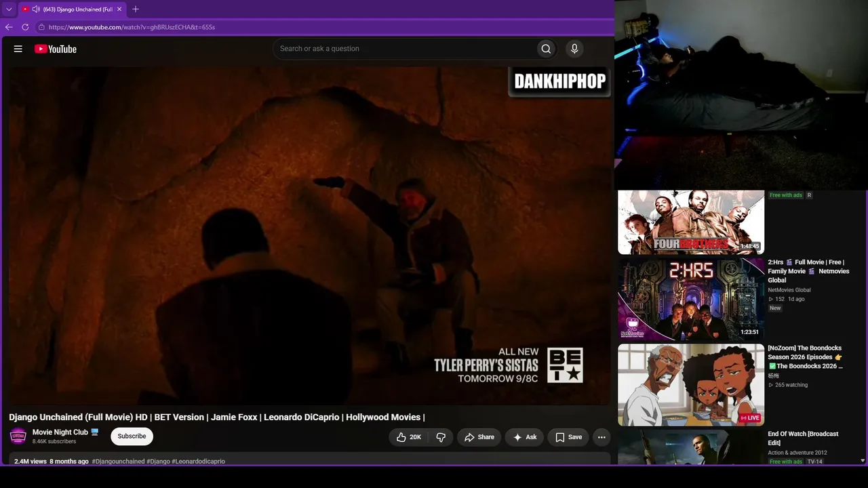Start voice search with microphone icon
868x488 pixels.
click(x=574, y=49)
